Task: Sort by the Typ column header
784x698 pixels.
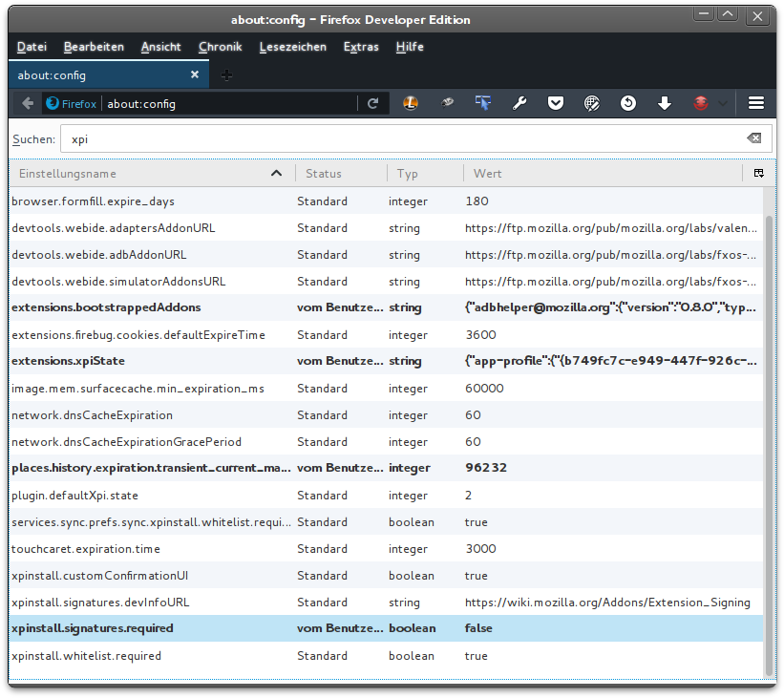Action: [425, 174]
